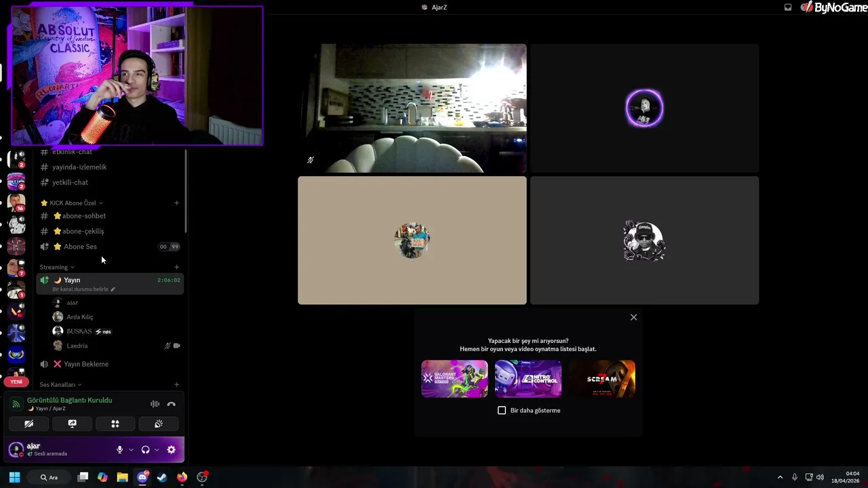Image resolution: width=868 pixels, height=488 pixels.
Task: Toggle noise suppression waveform icon
Action: pos(155,404)
